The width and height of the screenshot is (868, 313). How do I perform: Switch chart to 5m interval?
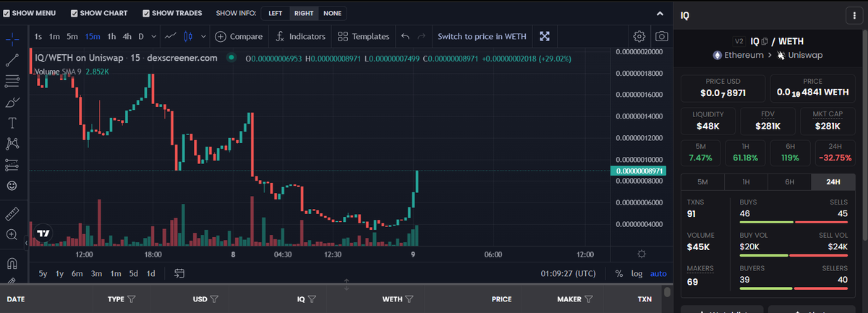coord(72,36)
